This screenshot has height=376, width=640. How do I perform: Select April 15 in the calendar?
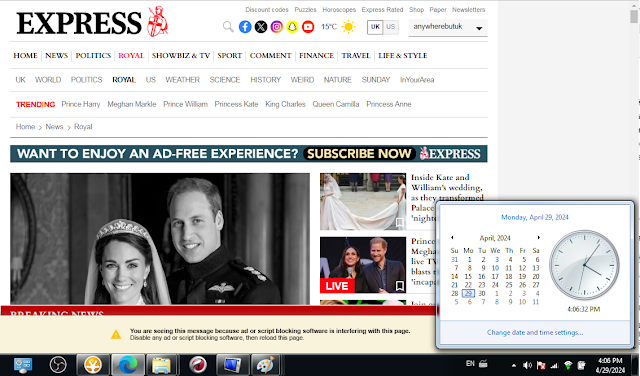pos(468,276)
